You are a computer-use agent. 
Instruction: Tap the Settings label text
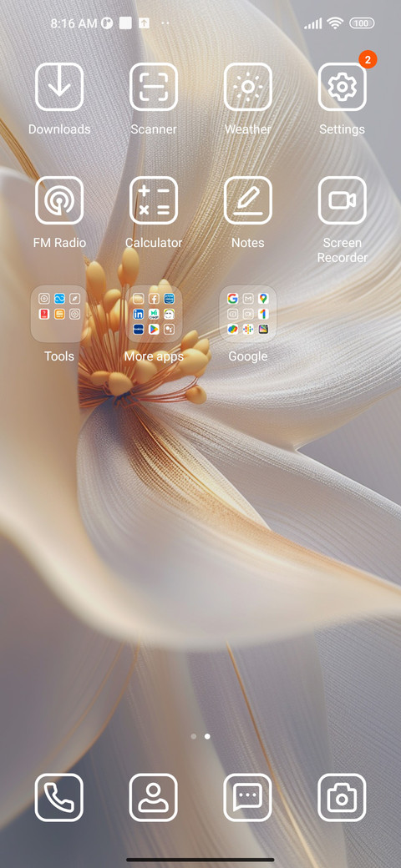pyautogui.click(x=342, y=129)
